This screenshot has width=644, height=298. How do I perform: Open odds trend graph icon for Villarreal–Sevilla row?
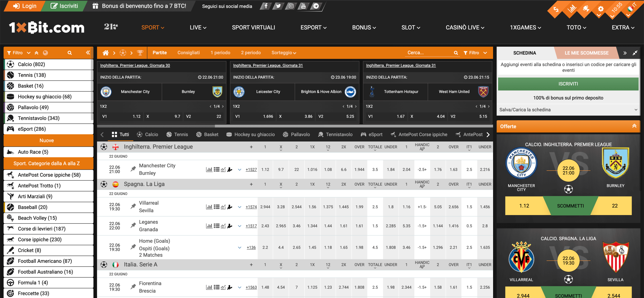pyautogui.click(x=223, y=207)
